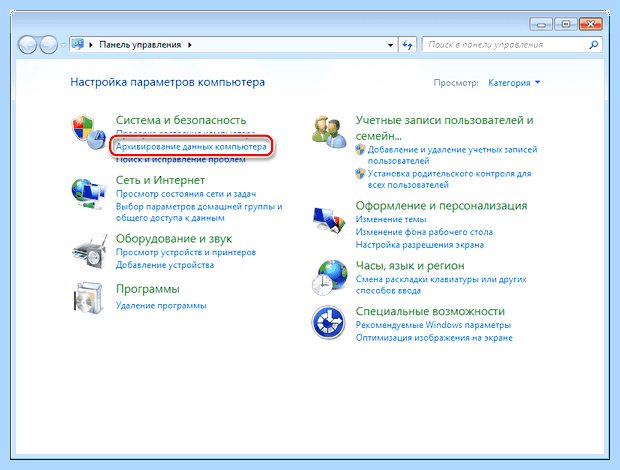
Task: Open Изменение фона рабочего стола link
Action: (424, 232)
